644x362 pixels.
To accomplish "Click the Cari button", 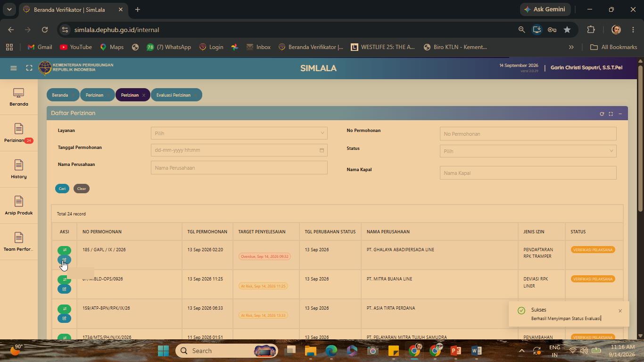I will pos(62,189).
